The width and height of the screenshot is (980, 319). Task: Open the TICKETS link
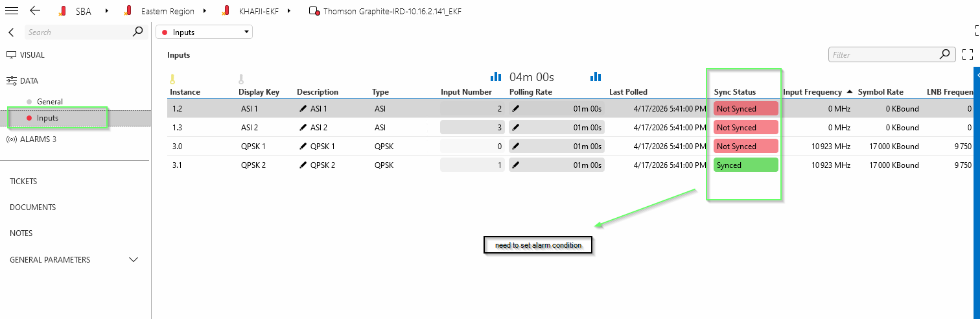pos(23,182)
